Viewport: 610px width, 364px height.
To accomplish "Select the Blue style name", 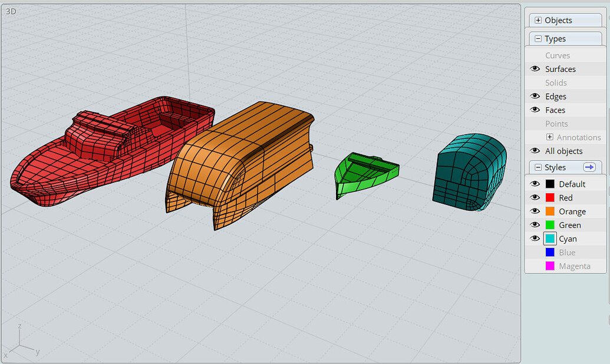I will [567, 253].
